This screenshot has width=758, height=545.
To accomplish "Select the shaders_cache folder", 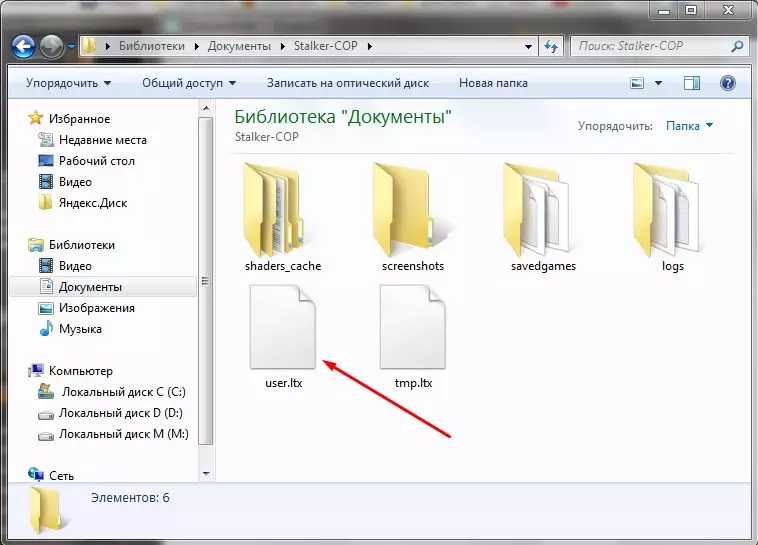I will click(x=283, y=218).
